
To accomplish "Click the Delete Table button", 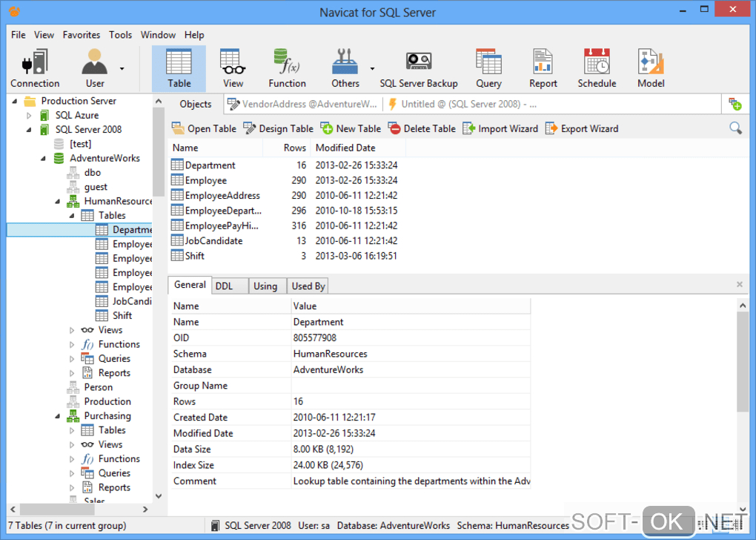I will pos(422,128).
